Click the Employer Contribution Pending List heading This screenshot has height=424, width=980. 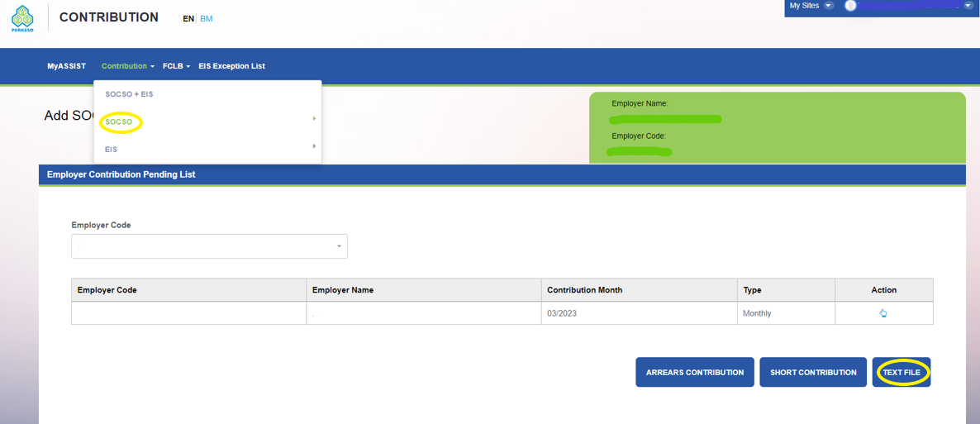[121, 174]
